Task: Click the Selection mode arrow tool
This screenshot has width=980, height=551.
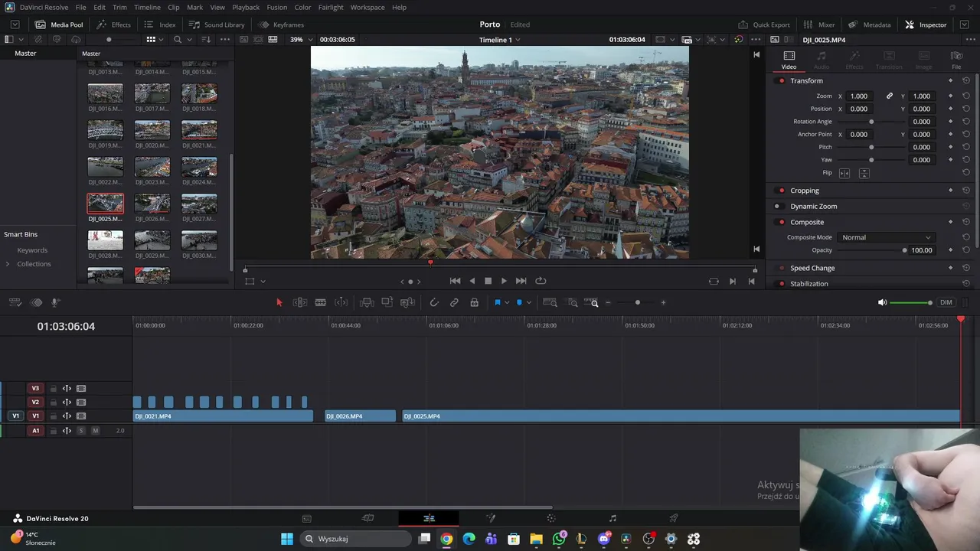Action: coord(279,302)
